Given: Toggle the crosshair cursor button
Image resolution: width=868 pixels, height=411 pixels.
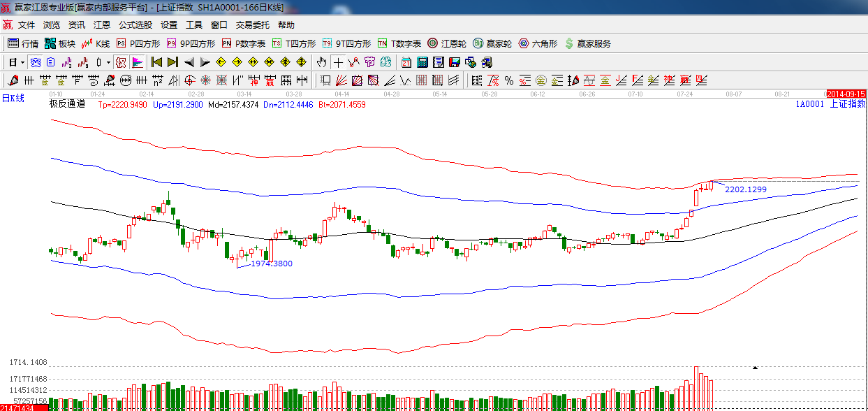Looking at the screenshot, I should [338, 62].
